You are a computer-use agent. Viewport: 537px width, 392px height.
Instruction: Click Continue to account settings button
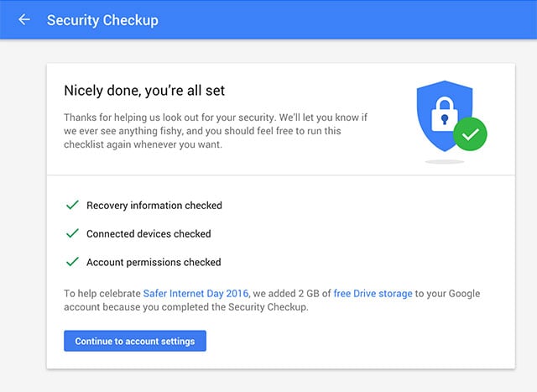pos(135,341)
